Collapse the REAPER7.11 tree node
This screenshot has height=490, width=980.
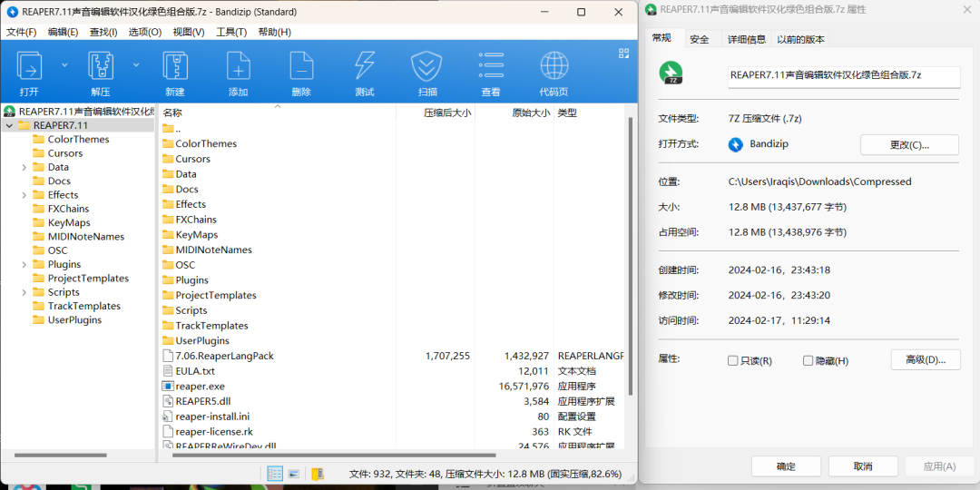[9, 125]
